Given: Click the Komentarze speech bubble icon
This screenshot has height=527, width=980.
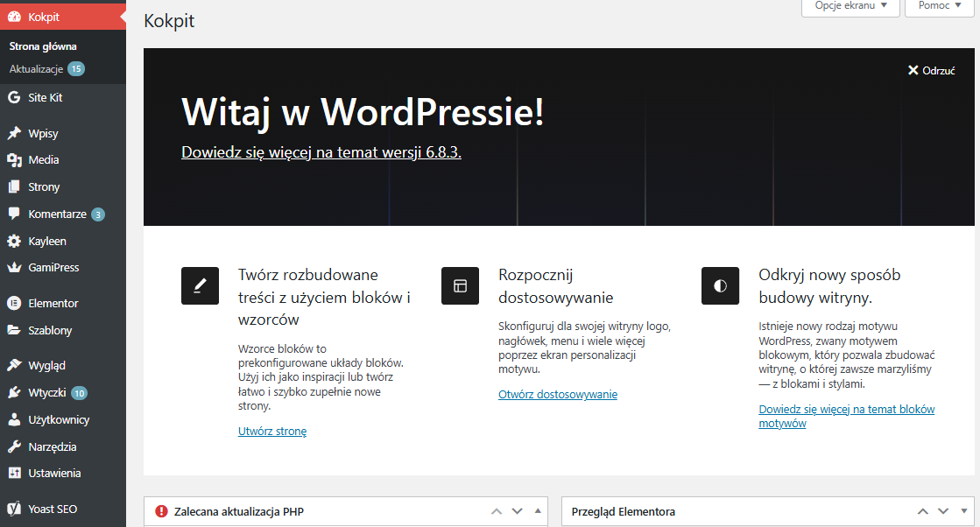Looking at the screenshot, I should coord(14,214).
